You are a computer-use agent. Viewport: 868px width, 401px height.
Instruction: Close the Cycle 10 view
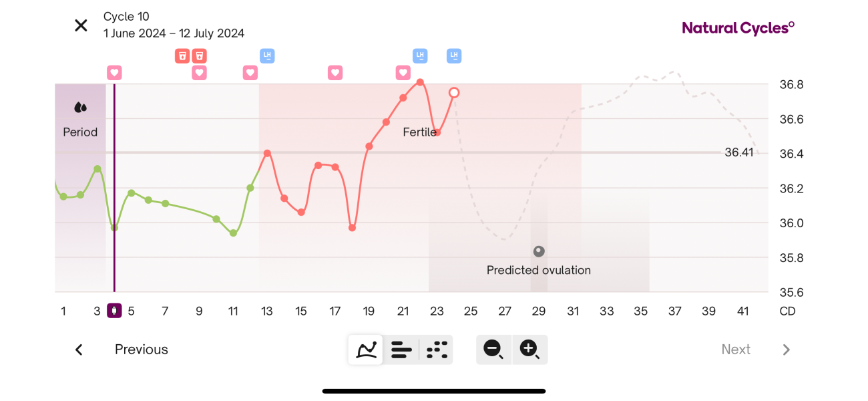pyautogui.click(x=80, y=25)
